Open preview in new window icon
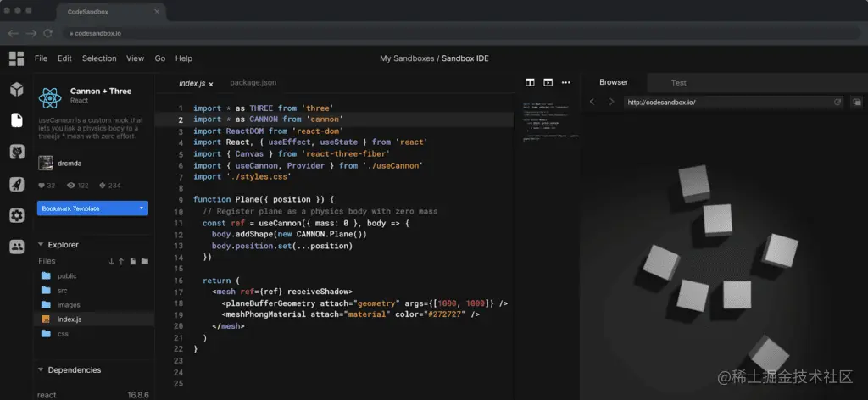This screenshot has width=868, height=400. point(856,102)
